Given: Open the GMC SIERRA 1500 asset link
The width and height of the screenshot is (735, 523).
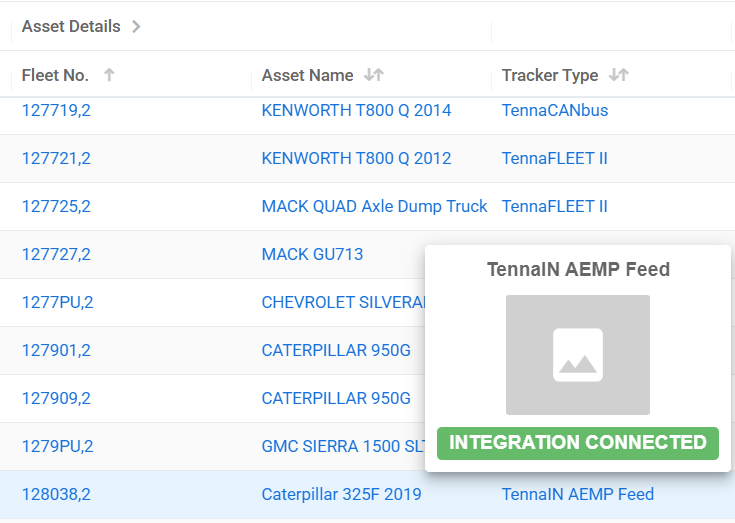Looking at the screenshot, I should pos(343,446).
